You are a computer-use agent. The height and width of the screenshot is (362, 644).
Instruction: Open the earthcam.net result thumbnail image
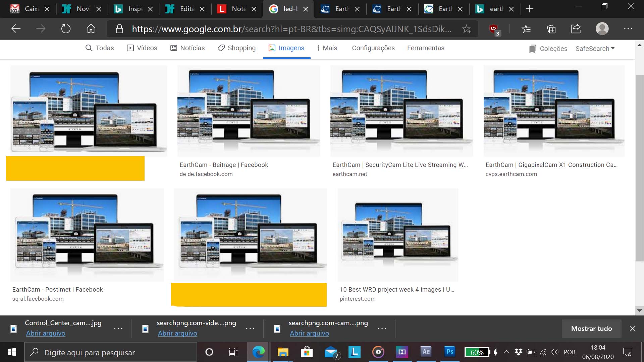coord(401,111)
